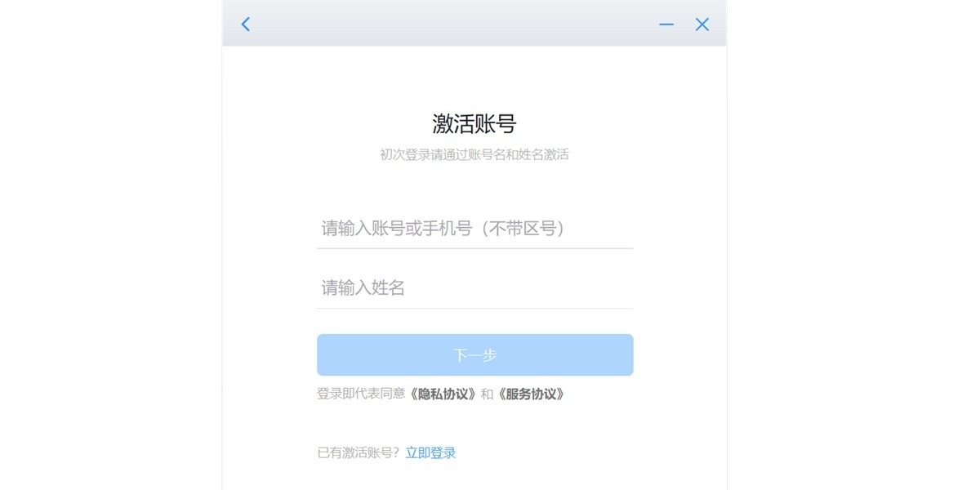Select the 激活账号 page title text
980x490 pixels.
pos(474,122)
